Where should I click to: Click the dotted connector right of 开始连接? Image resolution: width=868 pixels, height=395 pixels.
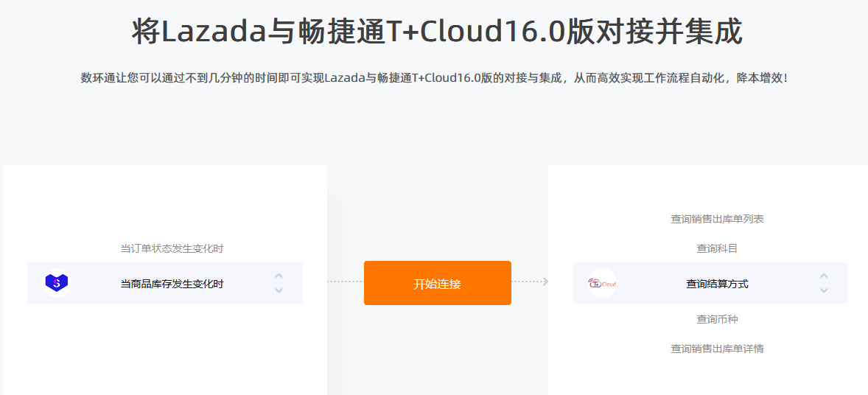[526, 282]
